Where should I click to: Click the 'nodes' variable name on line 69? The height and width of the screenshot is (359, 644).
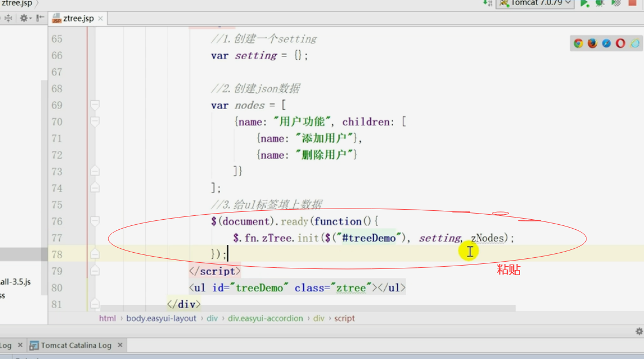250,105
